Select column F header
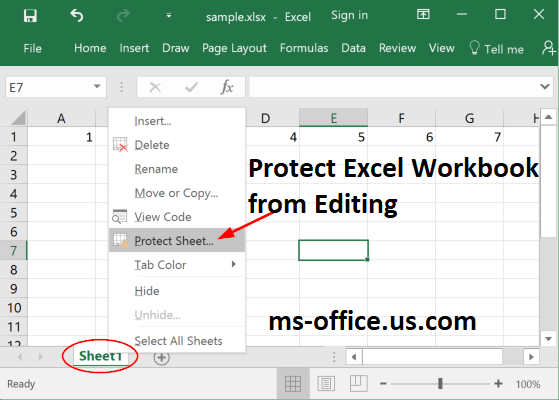559x400 pixels. [x=402, y=118]
